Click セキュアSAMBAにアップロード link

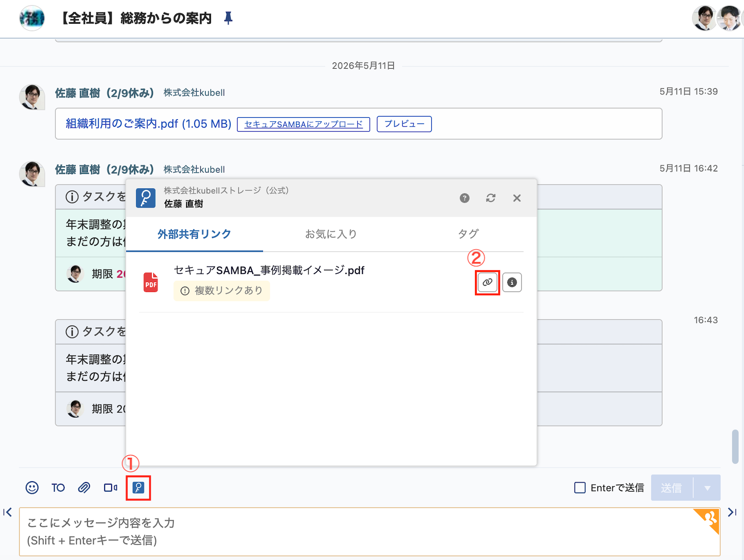pos(303,124)
